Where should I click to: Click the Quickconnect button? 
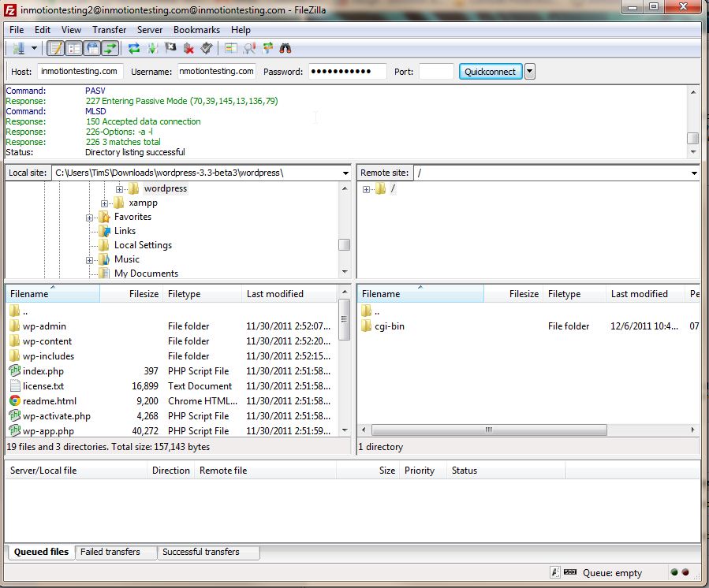pos(490,72)
